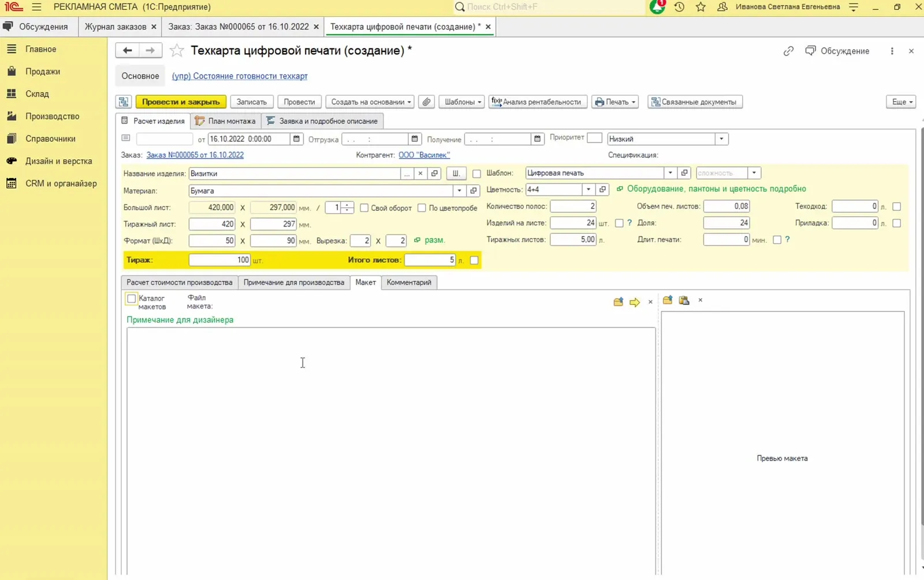
Task: Go forward with right arrow button
Action: (x=150, y=50)
